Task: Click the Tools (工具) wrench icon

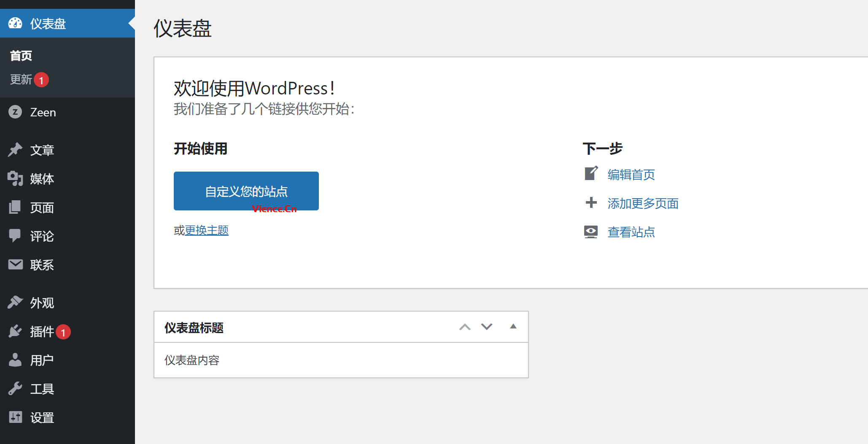Action: pos(15,388)
